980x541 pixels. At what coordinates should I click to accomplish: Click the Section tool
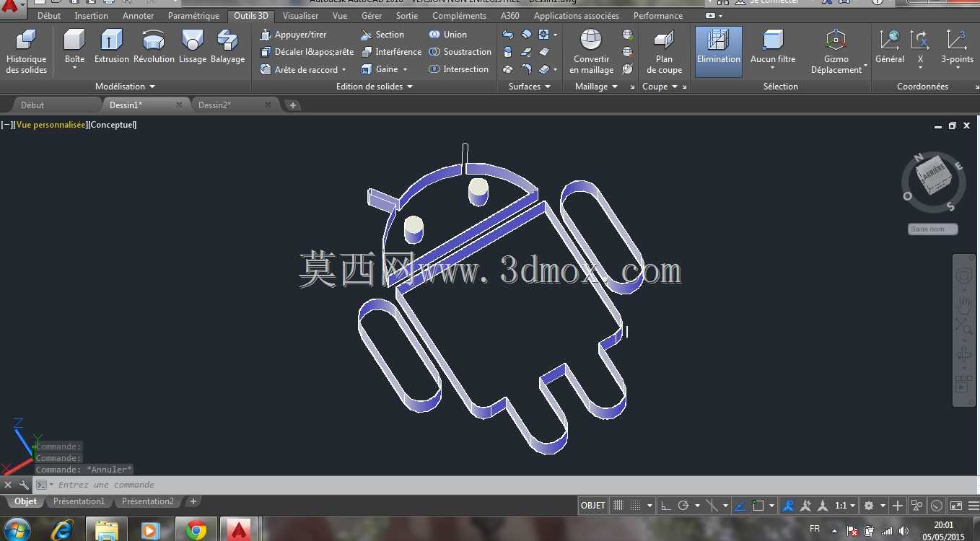pos(382,35)
